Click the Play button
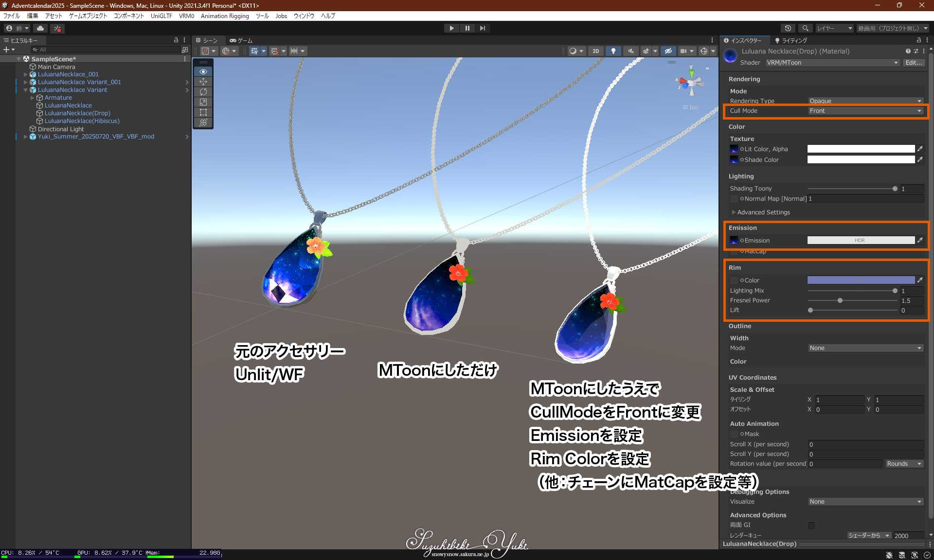 click(451, 28)
